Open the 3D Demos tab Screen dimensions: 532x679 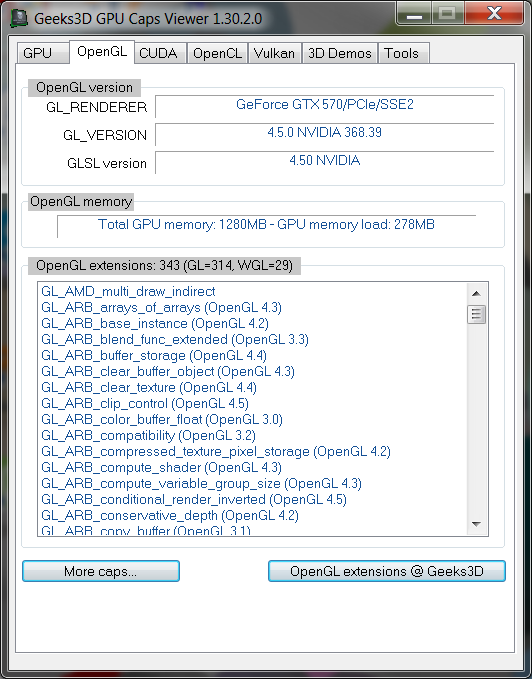point(340,53)
